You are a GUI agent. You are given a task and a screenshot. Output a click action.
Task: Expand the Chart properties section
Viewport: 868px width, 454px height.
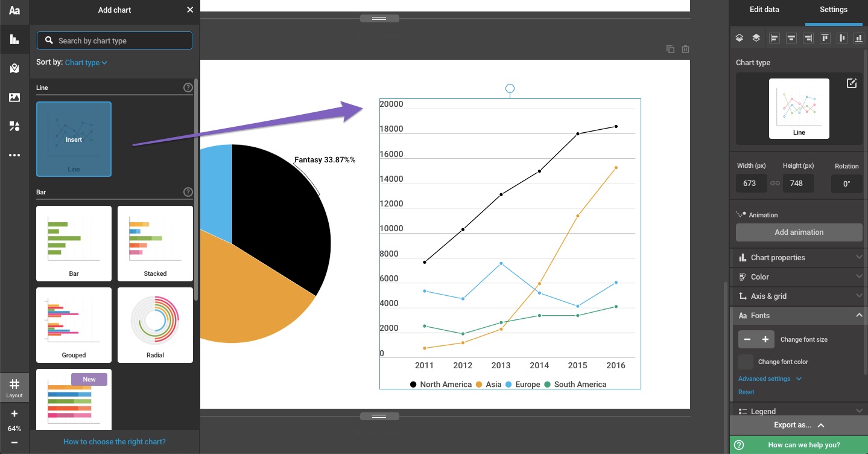click(799, 257)
